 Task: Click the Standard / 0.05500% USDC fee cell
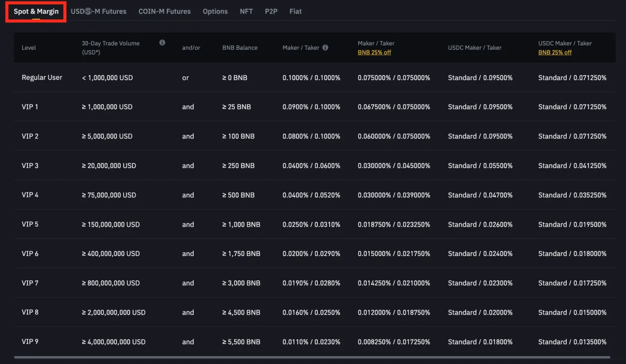(480, 166)
